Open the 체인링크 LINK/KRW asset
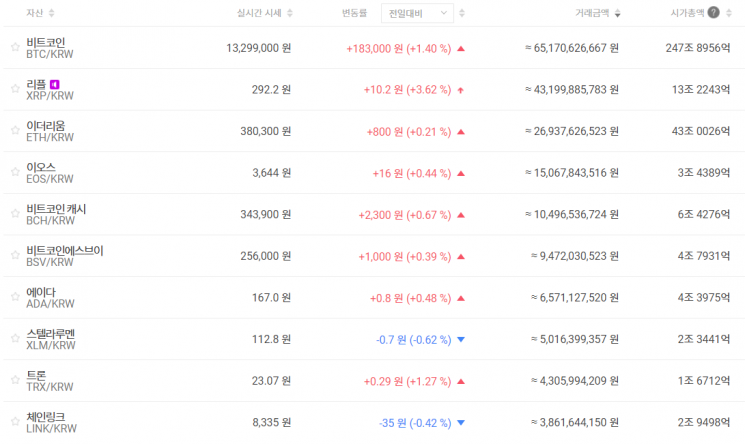This screenshot has width=745, height=444. click(x=51, y=423)
